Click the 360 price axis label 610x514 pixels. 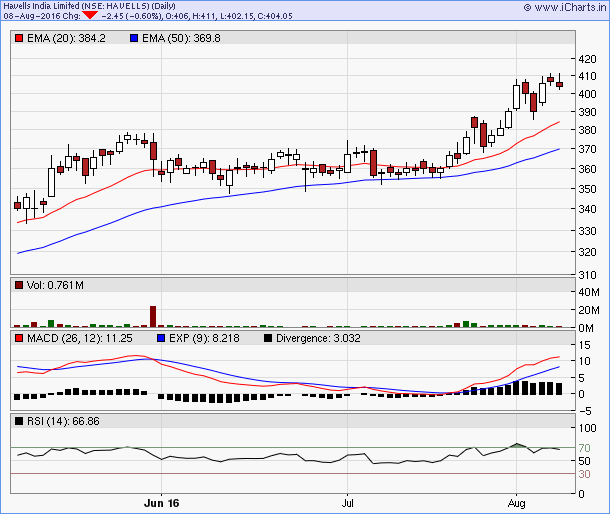tap(587, 169)
